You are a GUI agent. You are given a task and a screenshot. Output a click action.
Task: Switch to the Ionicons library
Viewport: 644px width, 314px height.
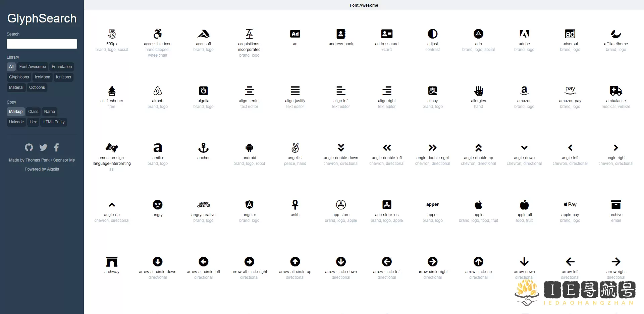(x=63, y=77)
